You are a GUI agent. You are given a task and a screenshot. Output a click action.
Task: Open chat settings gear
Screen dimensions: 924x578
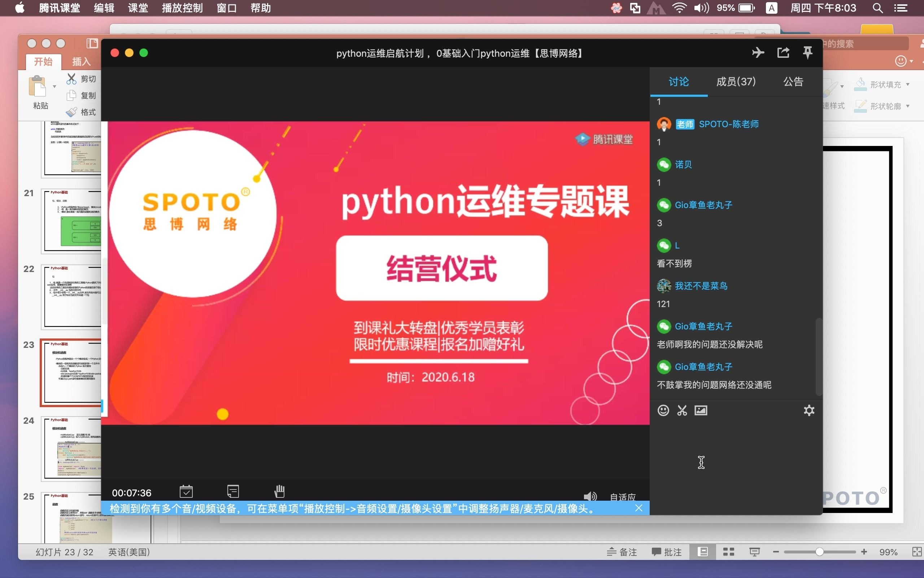[x=809, y=410]
